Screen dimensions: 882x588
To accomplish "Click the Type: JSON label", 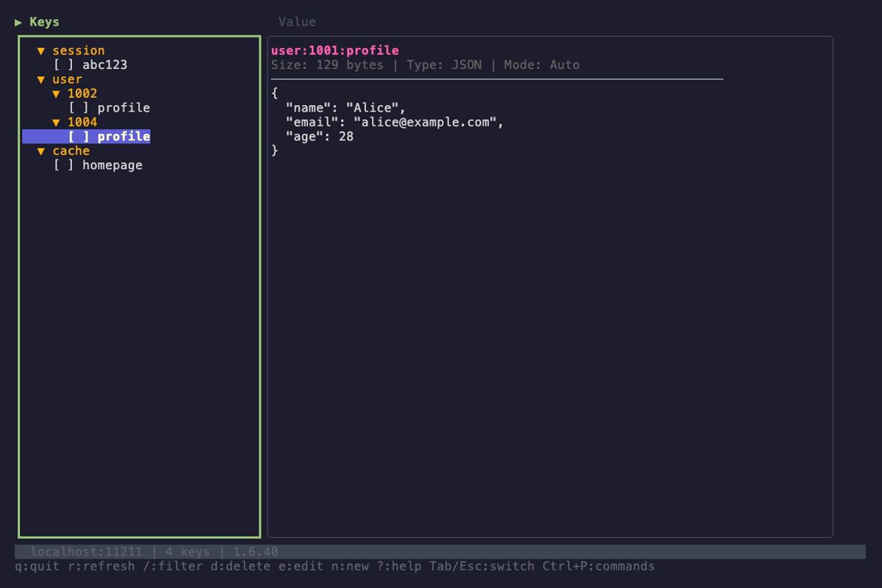I will [x=444, y=65].
